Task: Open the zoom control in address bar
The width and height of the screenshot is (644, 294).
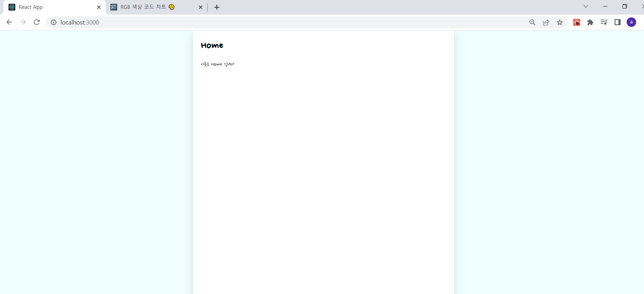Action: tap(532, 22)
